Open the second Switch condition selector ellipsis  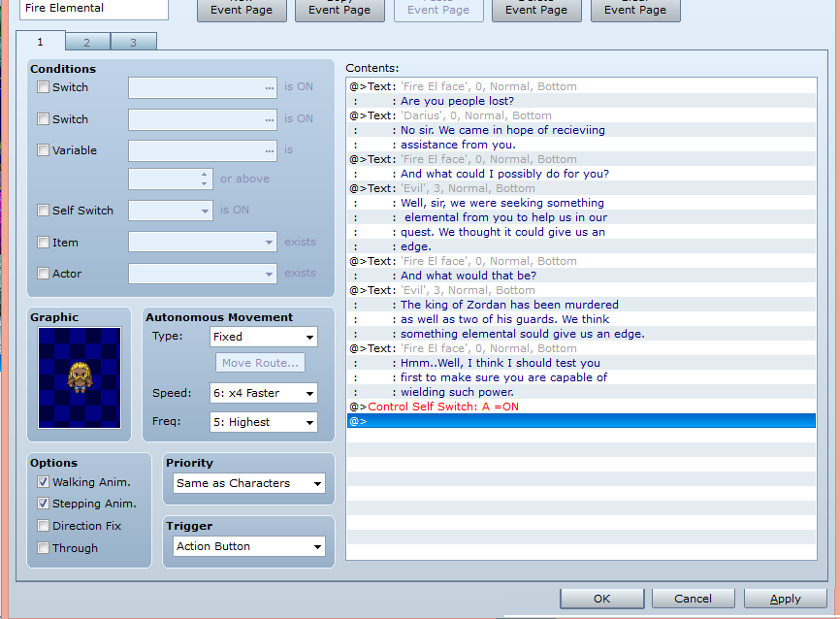click(x=269, y=120)
